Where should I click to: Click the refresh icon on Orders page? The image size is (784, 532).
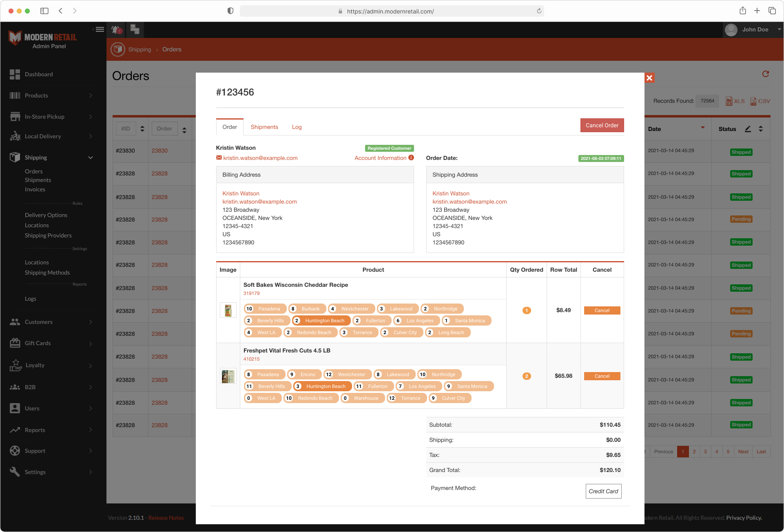pyautogui.click(x=765, y=74)
